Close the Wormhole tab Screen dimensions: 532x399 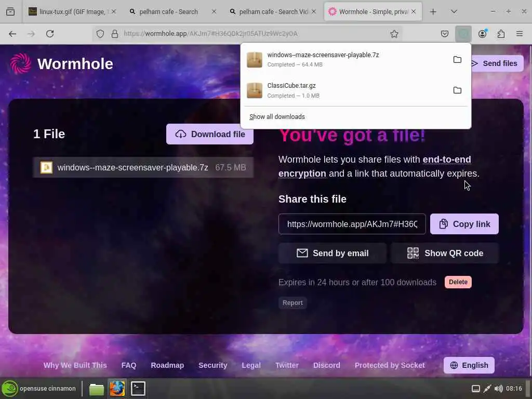[413, 11]
